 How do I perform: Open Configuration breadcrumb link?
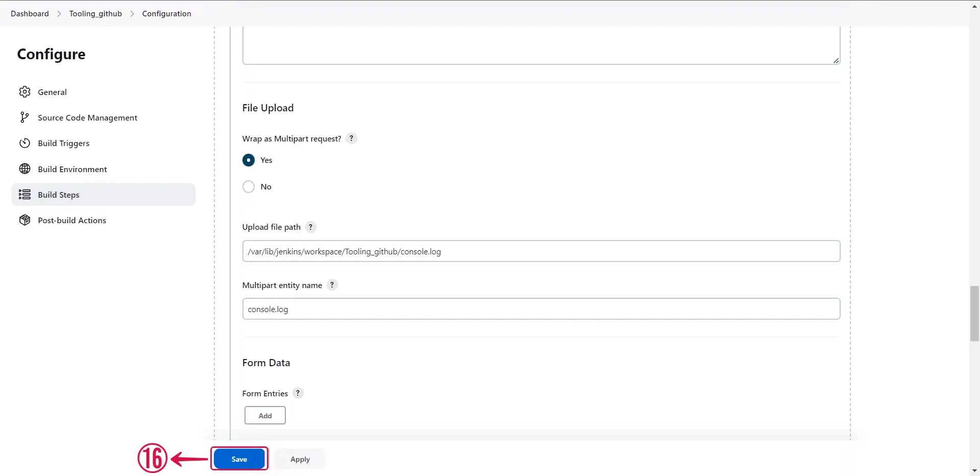coord(166,14)
